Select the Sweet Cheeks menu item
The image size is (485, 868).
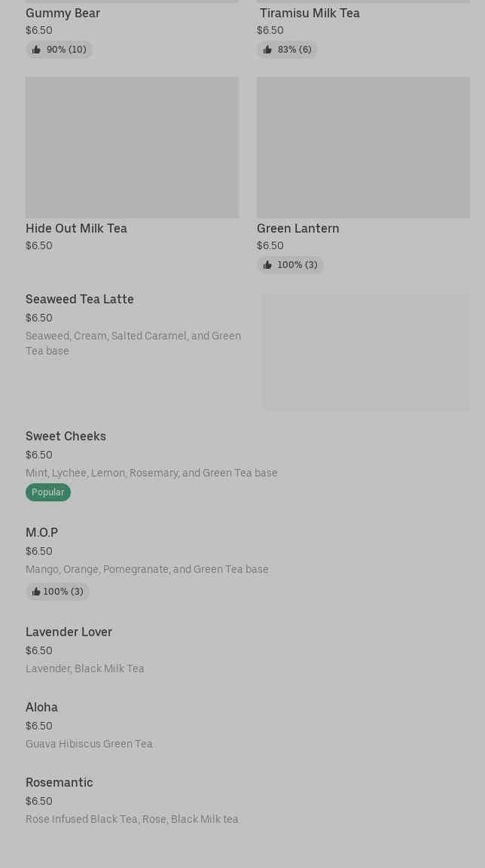pyautogui.click(x=66, y=437)
